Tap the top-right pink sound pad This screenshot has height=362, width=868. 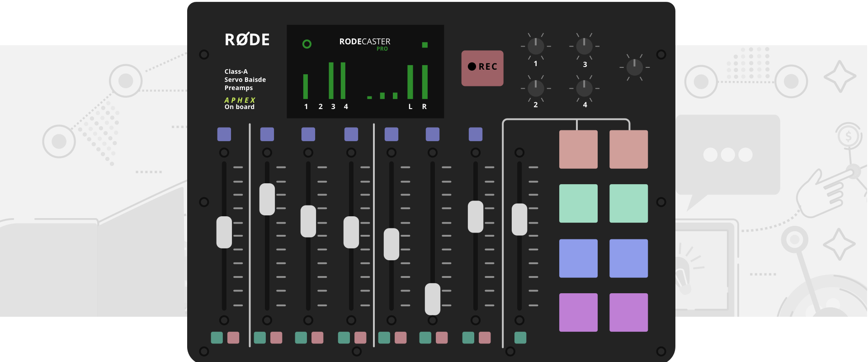(628, 149)
